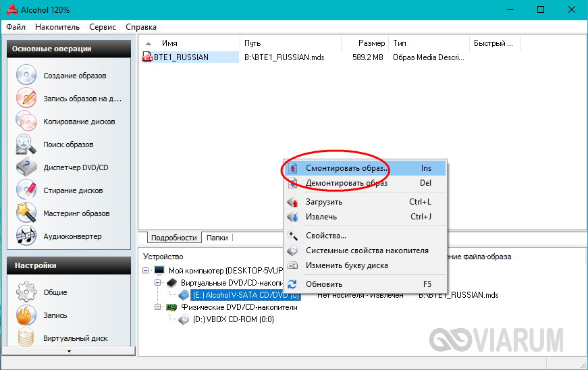Click the Свойства magnifier icon in menu
The image size is (588, 370).
click(x=292, y=236)
